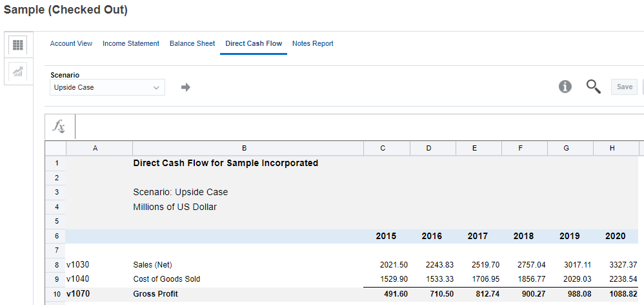Click the 2018 year heading cell
644x305 pixels.
[525, 237]
